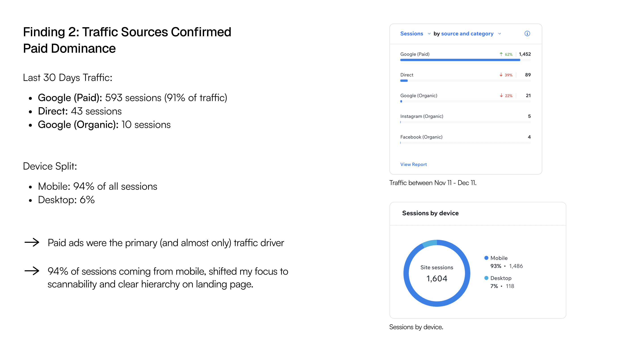Click the Mobile legend blue dot
Image resolution: width=644 pixels, height=355 pixels.
coord(486,258)
